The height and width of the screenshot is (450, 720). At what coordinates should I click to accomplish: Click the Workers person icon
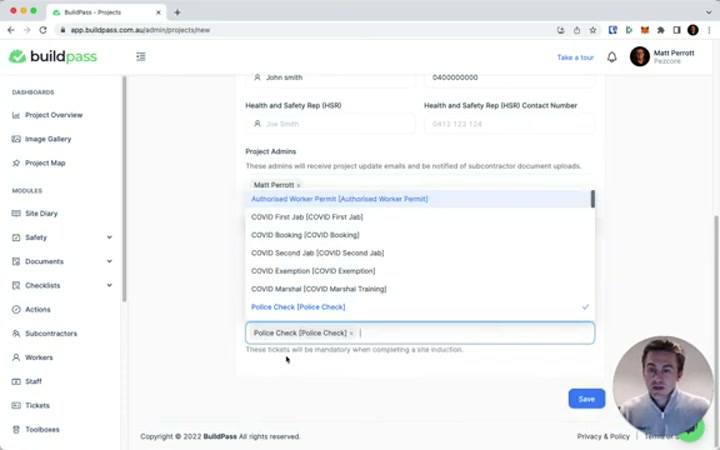(16, 357)
